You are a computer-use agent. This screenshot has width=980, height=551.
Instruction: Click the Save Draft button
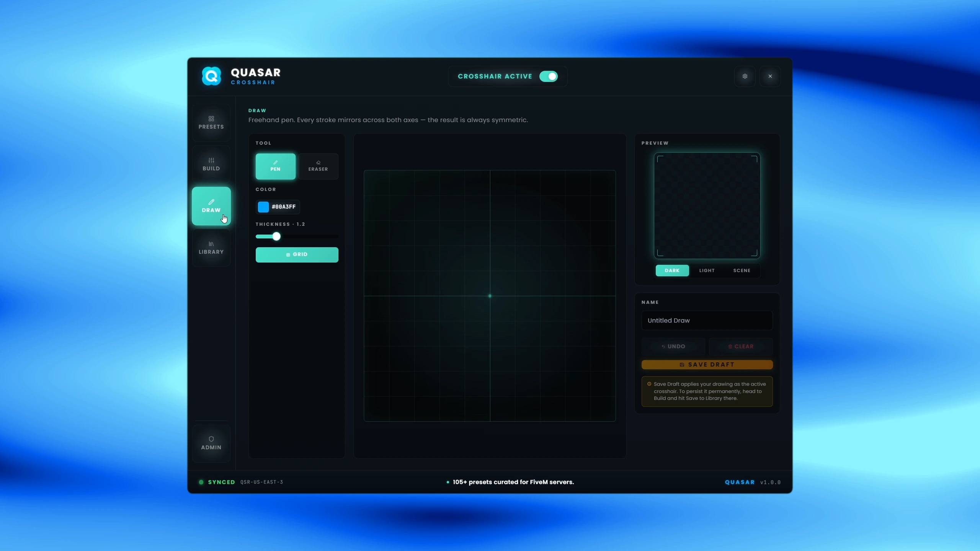pyautogui.click(x=707, y=365)
